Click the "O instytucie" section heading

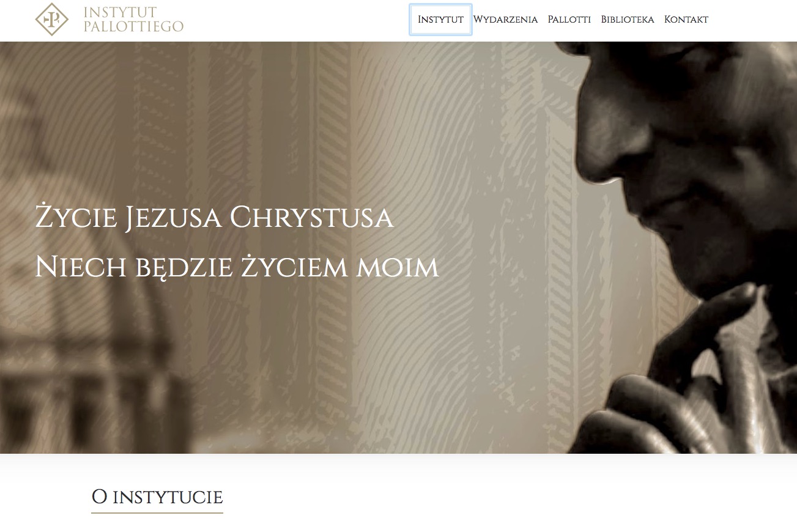[157, 497]
